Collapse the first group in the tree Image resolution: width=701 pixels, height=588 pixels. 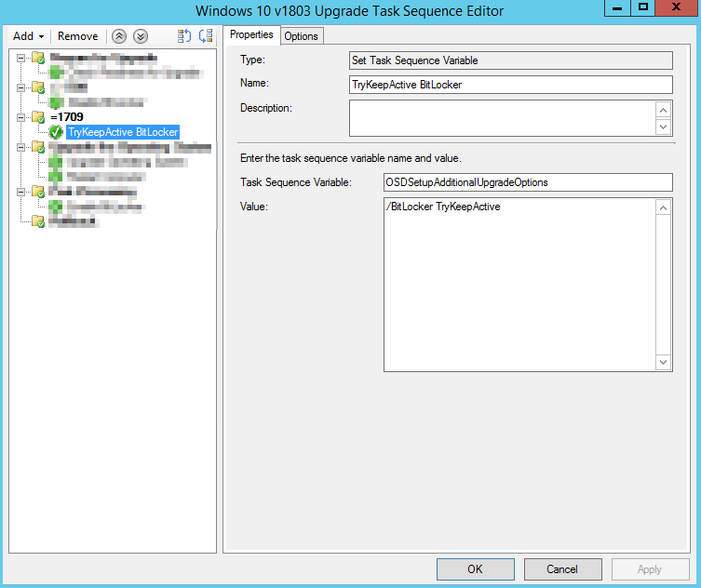tap(21, 58)
